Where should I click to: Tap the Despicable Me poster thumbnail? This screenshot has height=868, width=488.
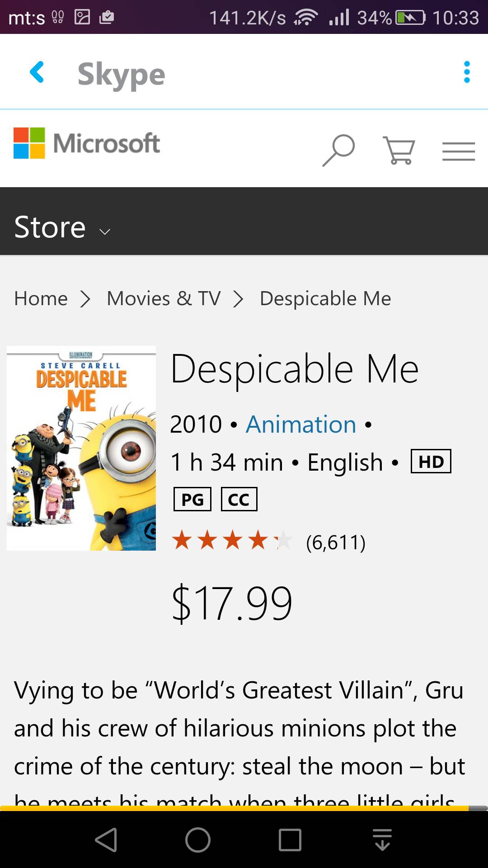pyautogui.click(x=81, y=448)
